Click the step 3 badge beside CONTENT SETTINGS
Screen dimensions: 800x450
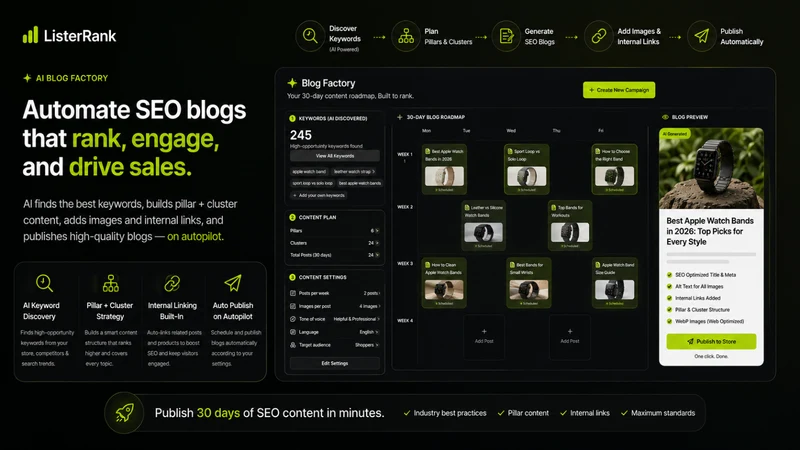click(x=292, y=278)
